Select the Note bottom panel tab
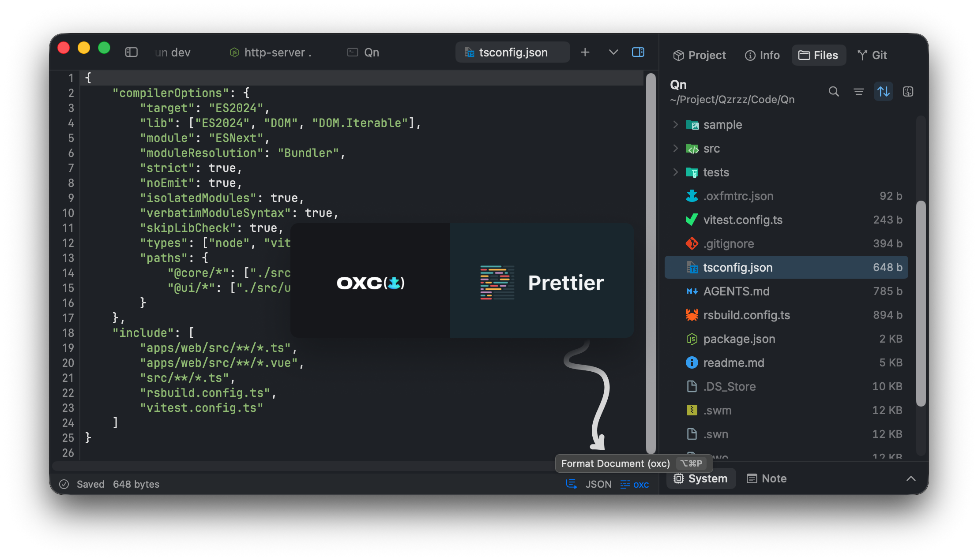Screen dimensions: 978x560 (767, 478)
